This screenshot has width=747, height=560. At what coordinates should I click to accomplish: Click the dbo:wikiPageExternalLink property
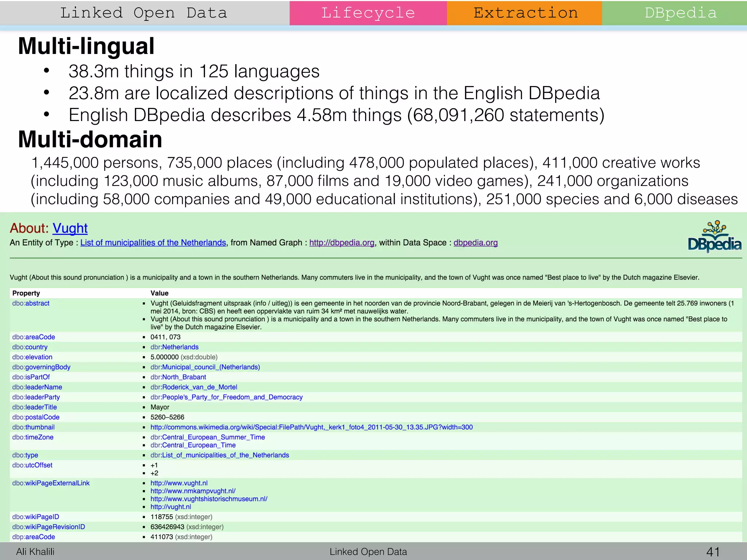coord(51,483)
